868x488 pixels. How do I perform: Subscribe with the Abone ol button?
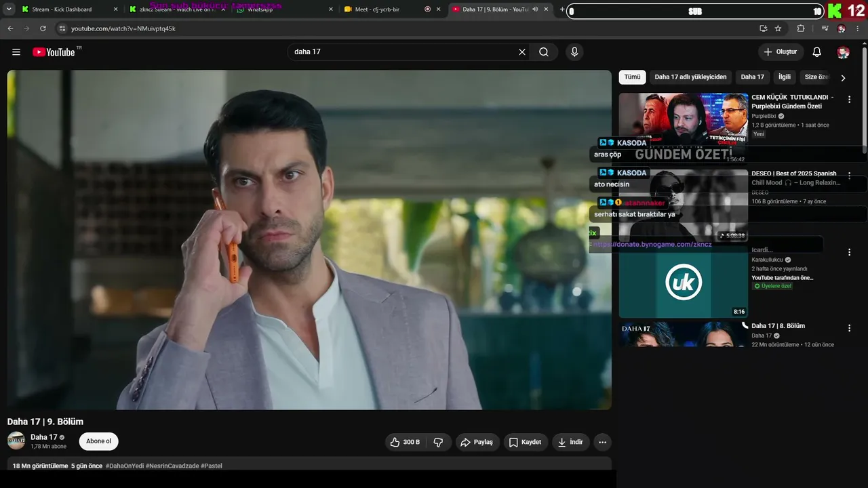pos(99,441)
